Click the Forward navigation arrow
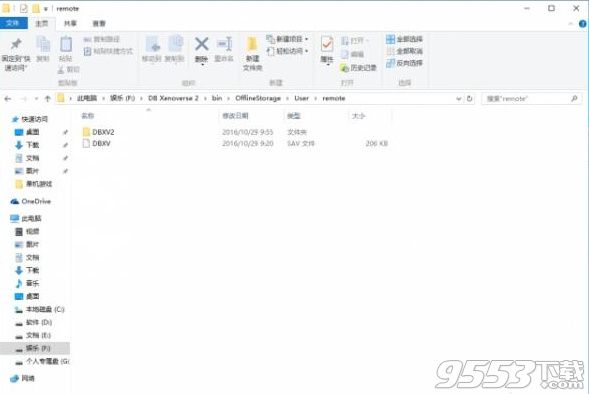The height and width of the screenshot is (394, 589). [23, 99]
